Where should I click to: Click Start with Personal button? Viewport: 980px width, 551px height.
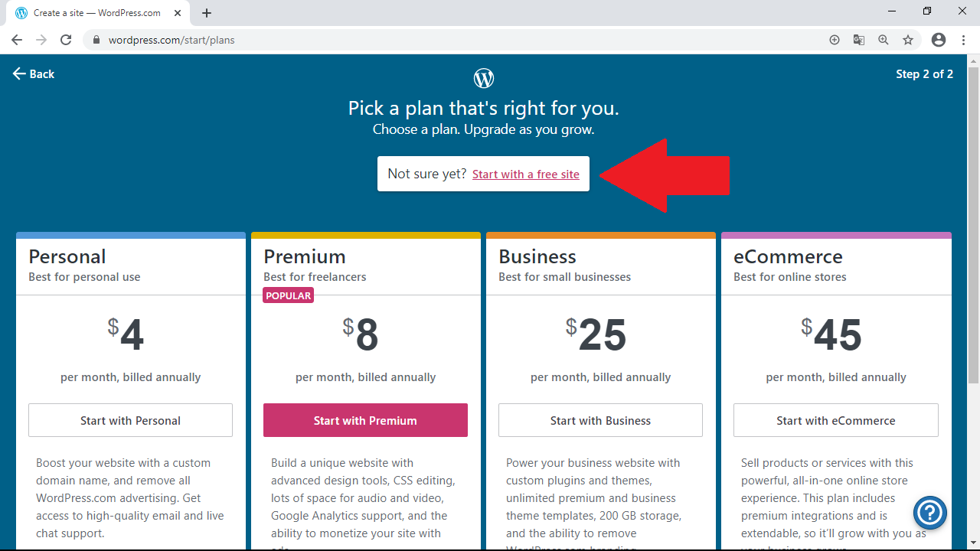tap(130, 420)
